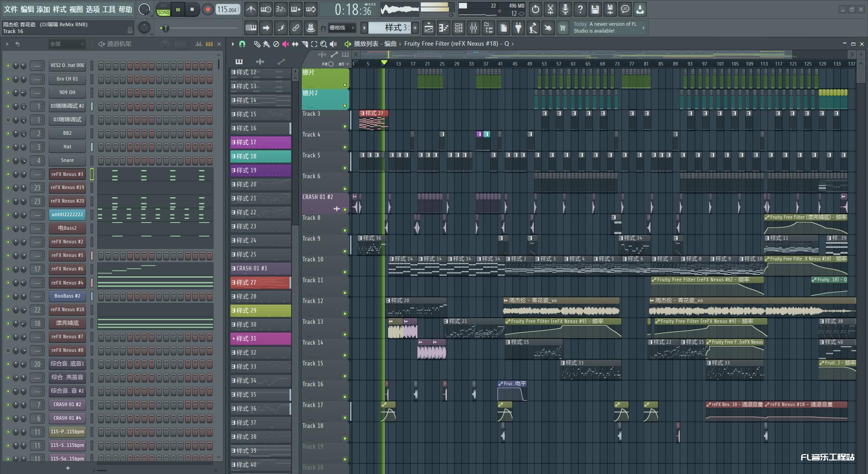The width and height of the screenshot is (868, 474).
Task: Open the 文件 (File) menu
Action: 11,9
